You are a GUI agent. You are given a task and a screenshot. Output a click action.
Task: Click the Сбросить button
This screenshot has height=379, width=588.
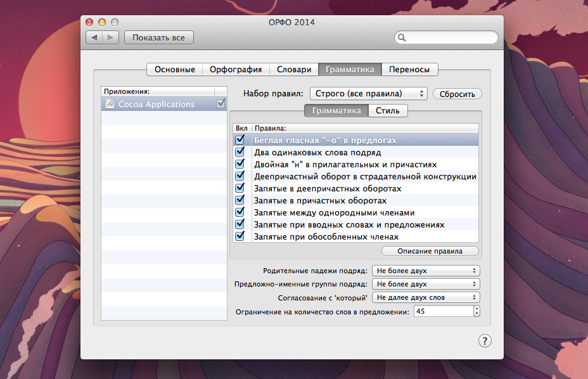pyautogui.click(x=457, y=94)
